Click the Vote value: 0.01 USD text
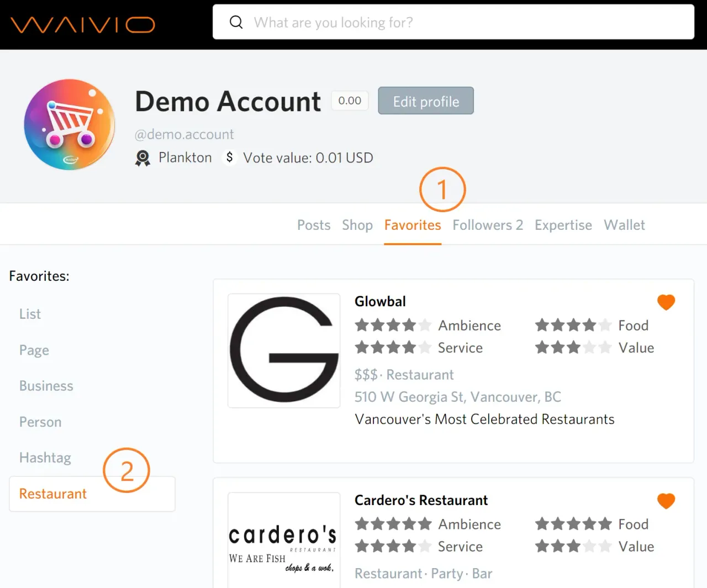This screenshot has height=588, width=707. pyautogui.click(x=308, y=158)
